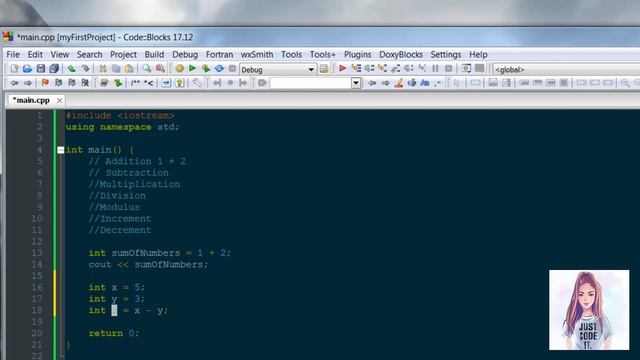
Task: Click the line 'cout << sumOfNumbers;'
Action: pos(148,264)
